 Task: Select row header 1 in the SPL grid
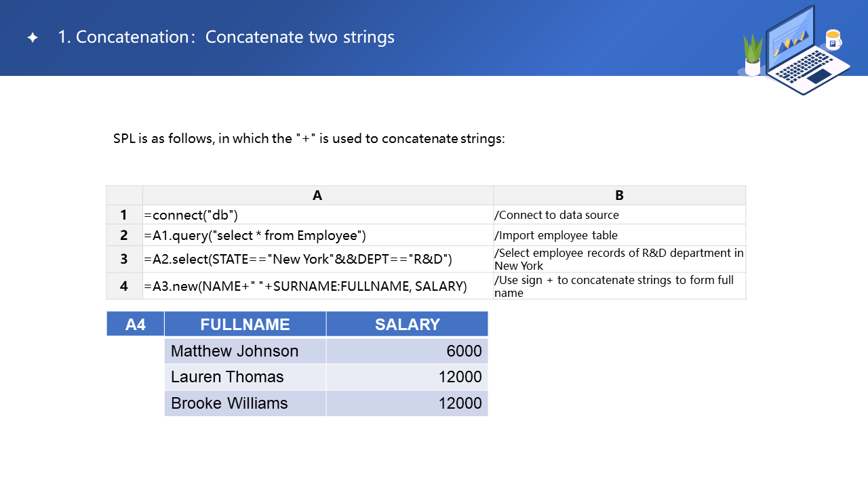[x=124, y=215]
